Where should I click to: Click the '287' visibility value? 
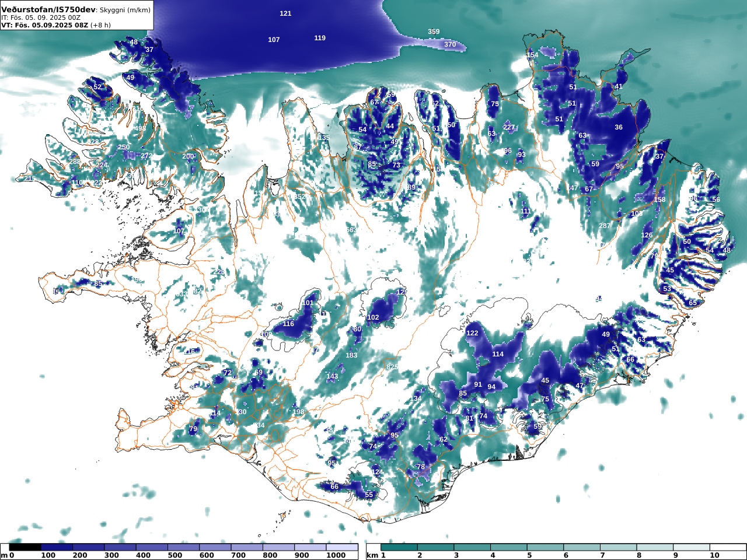tap(605, 226)
